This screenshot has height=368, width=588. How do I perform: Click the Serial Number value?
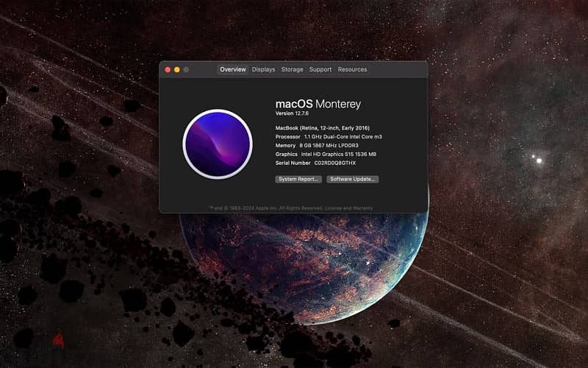(335, 163)
